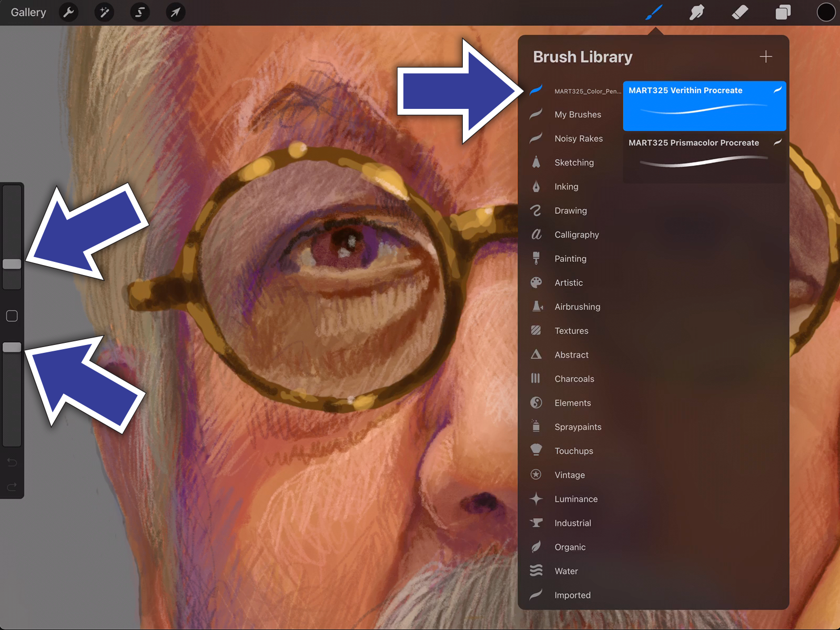Undo the last action

click(x=12, y=462)
